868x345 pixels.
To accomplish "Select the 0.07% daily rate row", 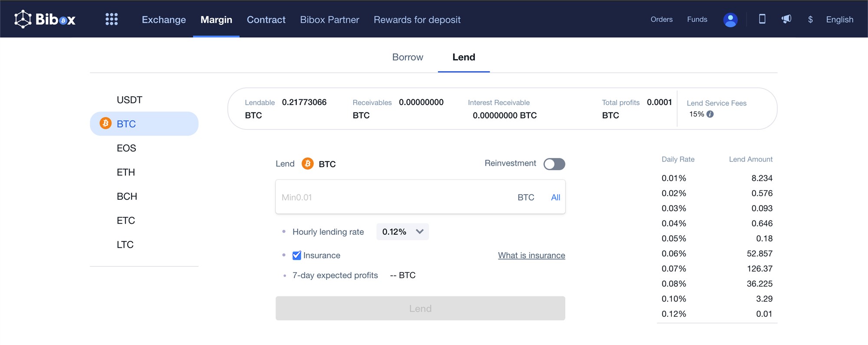I will pos(717,269).
